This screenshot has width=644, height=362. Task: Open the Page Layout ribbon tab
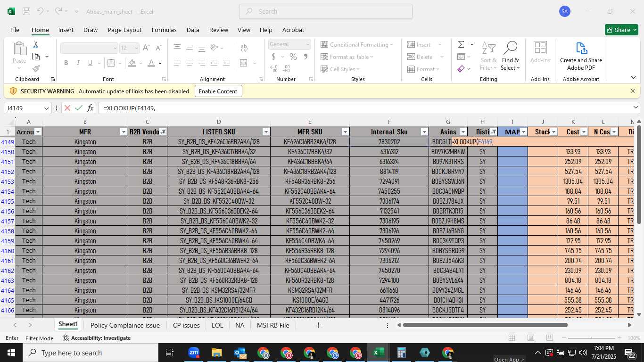click(124, 30)
